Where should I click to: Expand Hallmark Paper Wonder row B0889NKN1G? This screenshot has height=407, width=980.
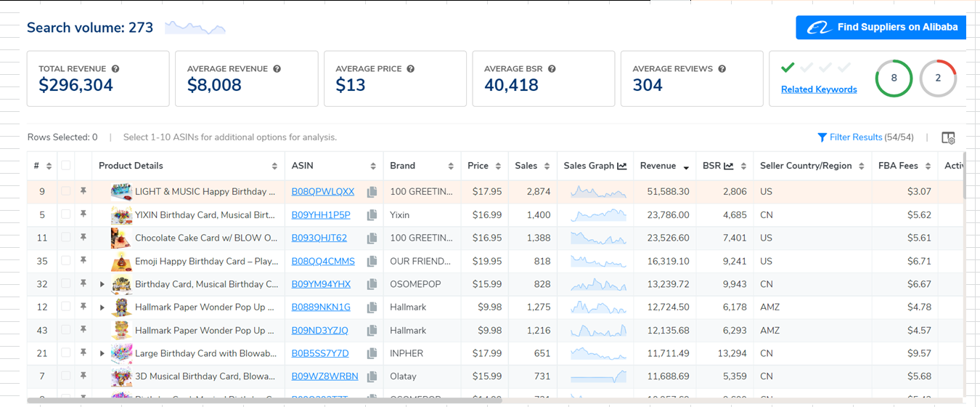(x=102, y=307)
